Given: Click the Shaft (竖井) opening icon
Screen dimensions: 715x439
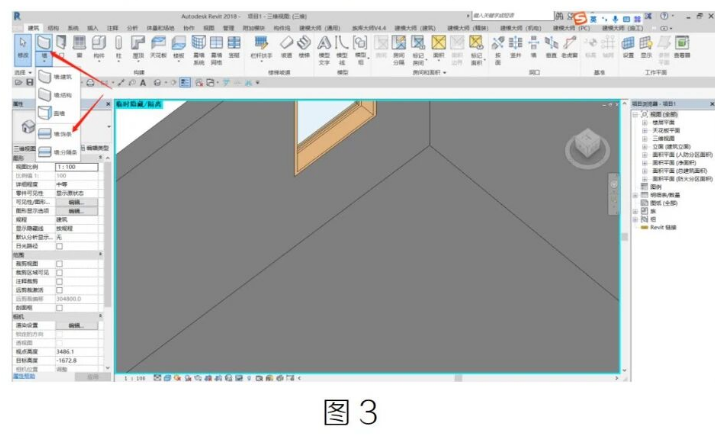Looking at the screenshot, I should point(515,43).
